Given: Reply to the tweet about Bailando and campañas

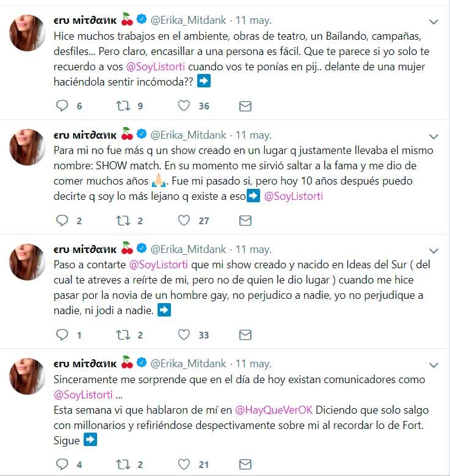Looking at the screenshot, I should click(x=62, y=106).
